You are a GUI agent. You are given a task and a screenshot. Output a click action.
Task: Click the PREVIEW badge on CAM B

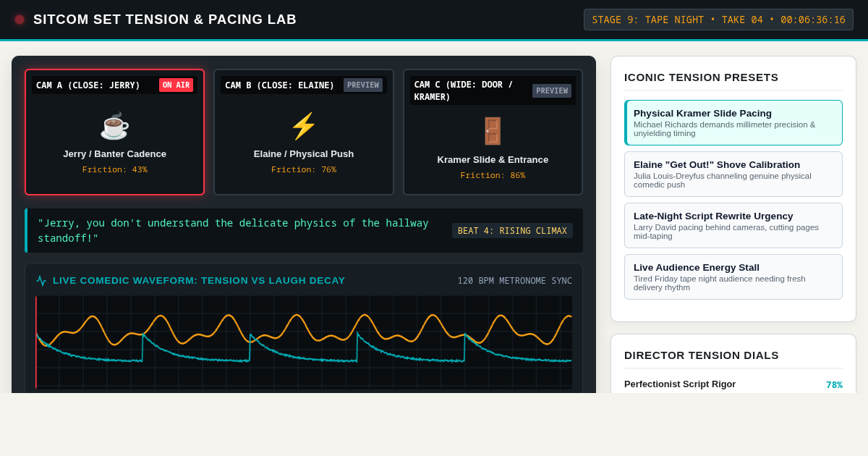[363, 85]
